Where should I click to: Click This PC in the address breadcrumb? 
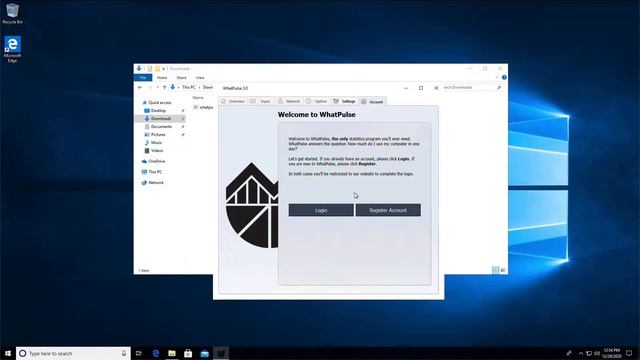coord(189,87)
